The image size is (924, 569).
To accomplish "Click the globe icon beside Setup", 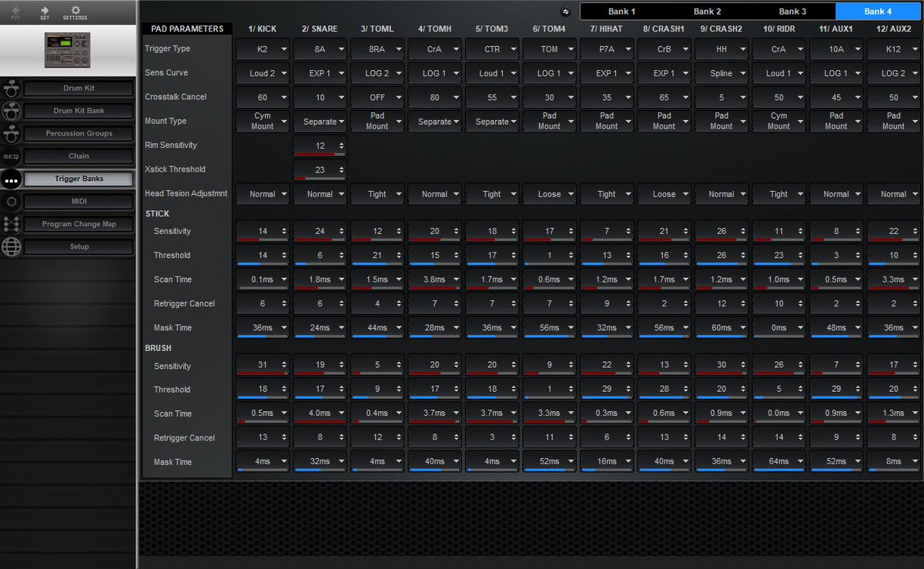I will tap(11, 247).
